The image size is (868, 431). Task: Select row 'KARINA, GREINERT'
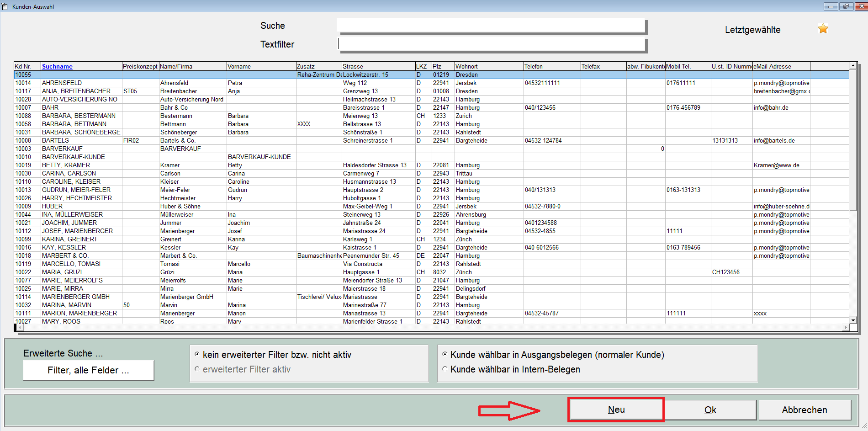432,239
